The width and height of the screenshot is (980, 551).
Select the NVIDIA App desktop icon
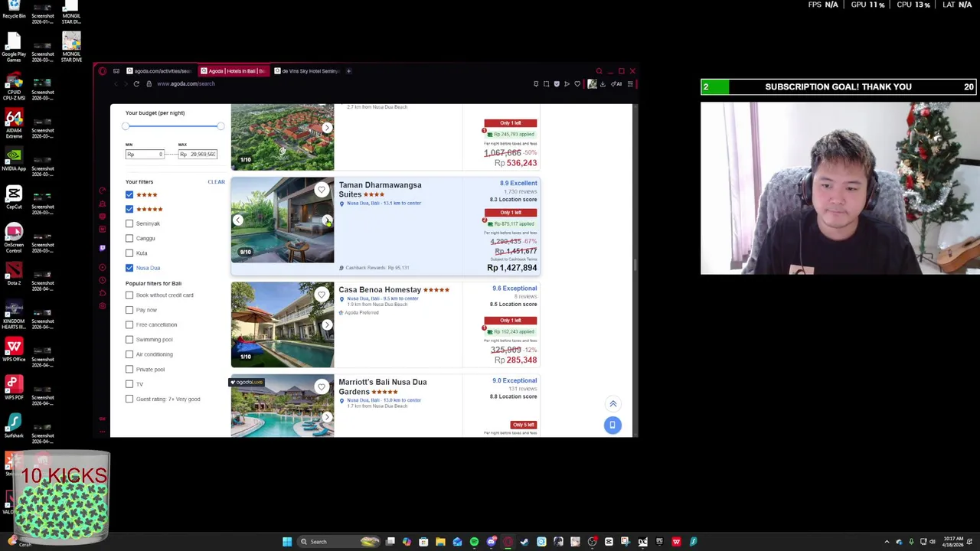point(14,158)
